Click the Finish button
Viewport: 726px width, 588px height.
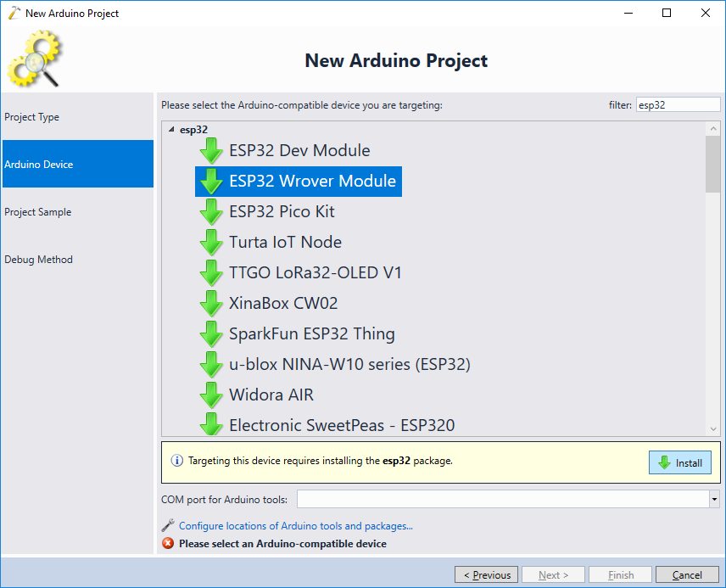(621, 574)
